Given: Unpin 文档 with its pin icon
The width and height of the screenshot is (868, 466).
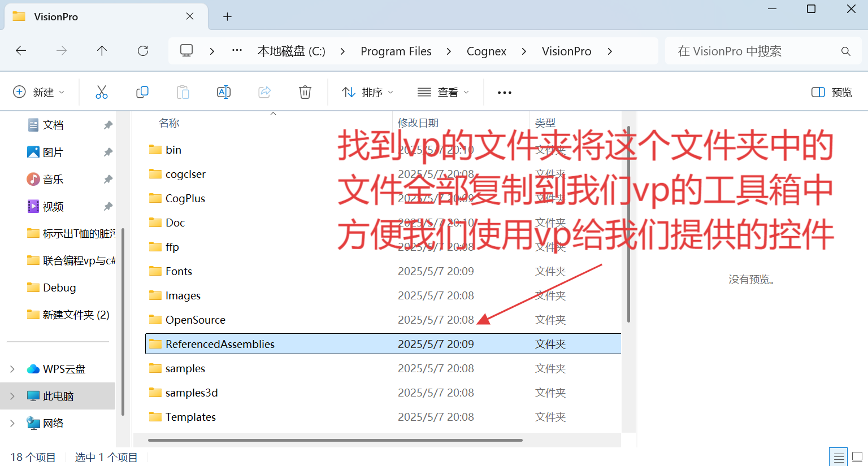Looking at the screenshot, I should coord(108,125).
